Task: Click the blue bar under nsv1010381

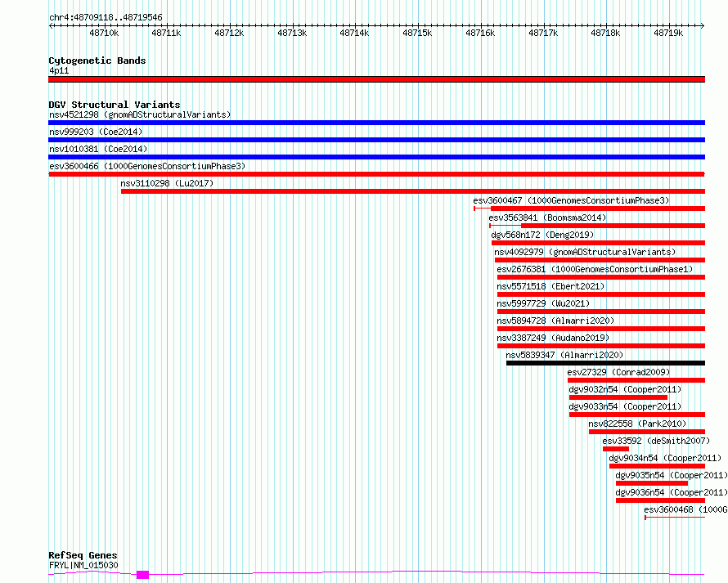Action: tap(376, 157)
